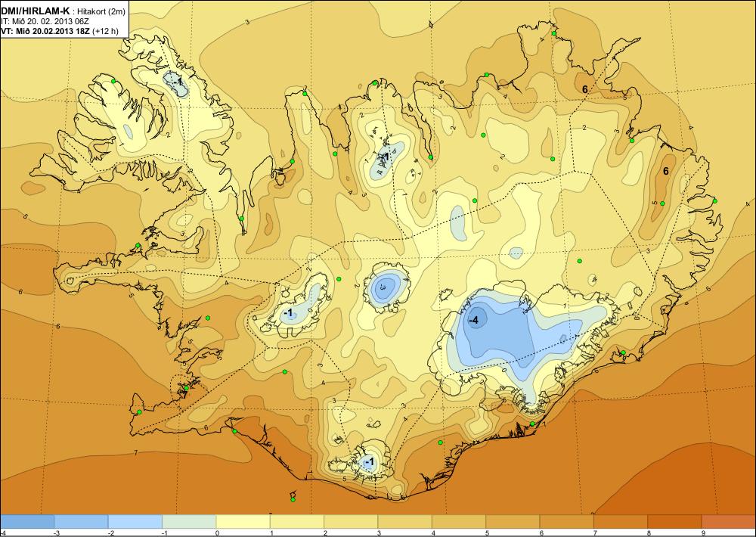Click the legend swatch between 6 and 7
This screenshot has height=537, width=756.
click(x=567, y=522)
